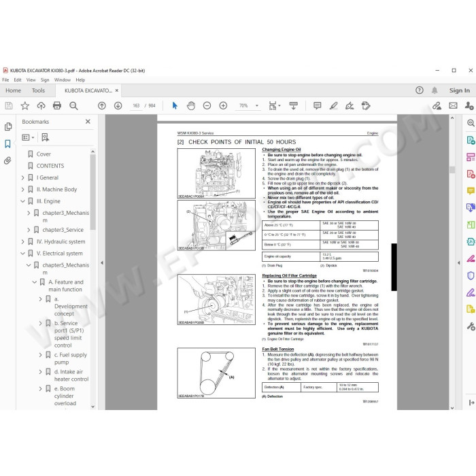Image resolution: width=476 pixels, height=476 pixels.
Task: Open the zoom percentage dropdown
Action: click(257, 105)
